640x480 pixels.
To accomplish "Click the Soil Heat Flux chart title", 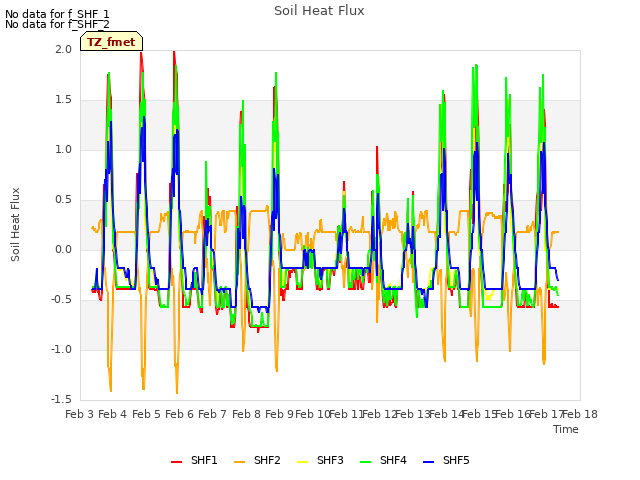I will coord(319,11).
